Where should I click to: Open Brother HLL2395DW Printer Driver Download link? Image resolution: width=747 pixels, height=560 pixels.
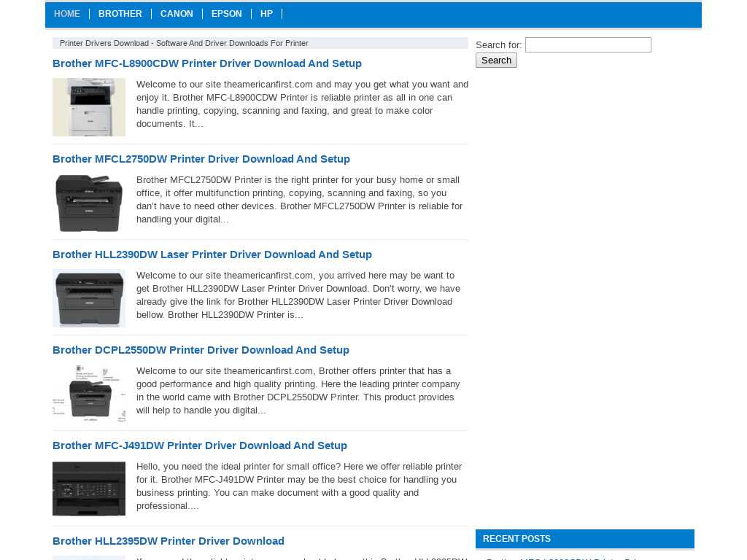tap(169, 541)
